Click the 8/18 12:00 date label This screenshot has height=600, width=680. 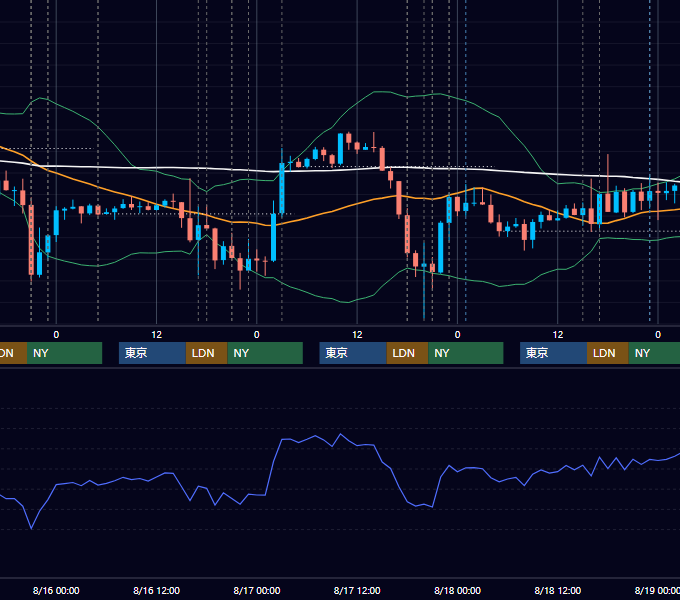[557, 590]
